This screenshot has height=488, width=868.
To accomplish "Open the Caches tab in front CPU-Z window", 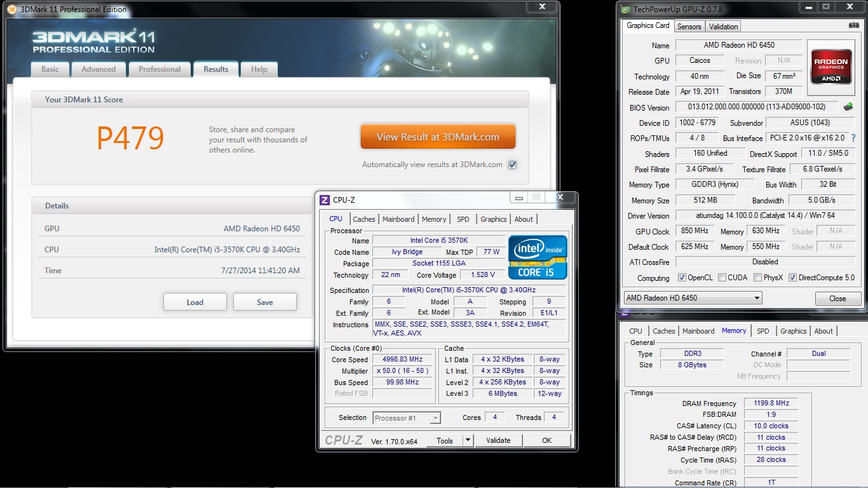I will 364,219.
